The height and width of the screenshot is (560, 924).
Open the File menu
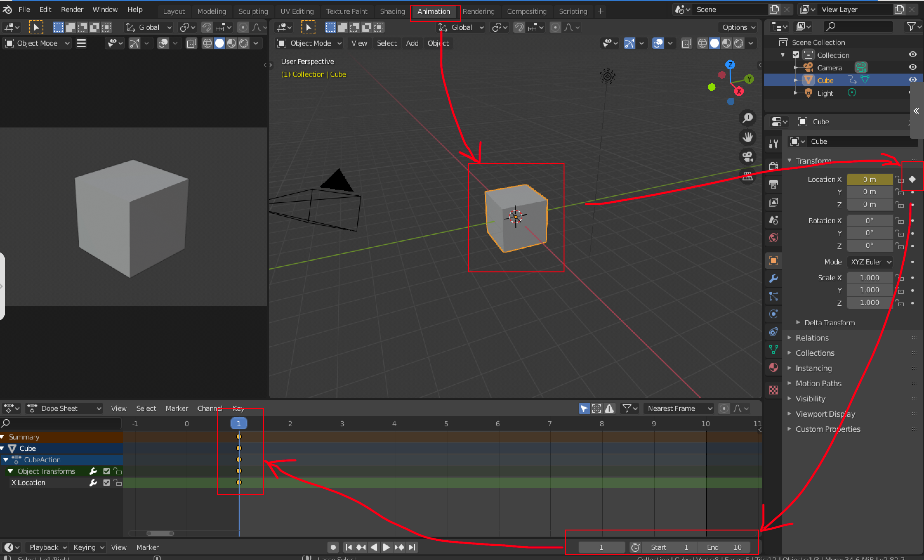pyautogui.click(x=24, y=10)
